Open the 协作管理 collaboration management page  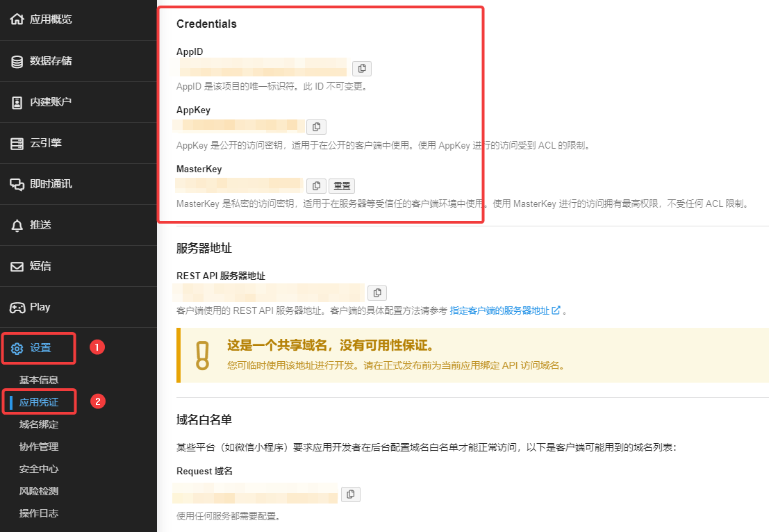click(x=40, y=446)
